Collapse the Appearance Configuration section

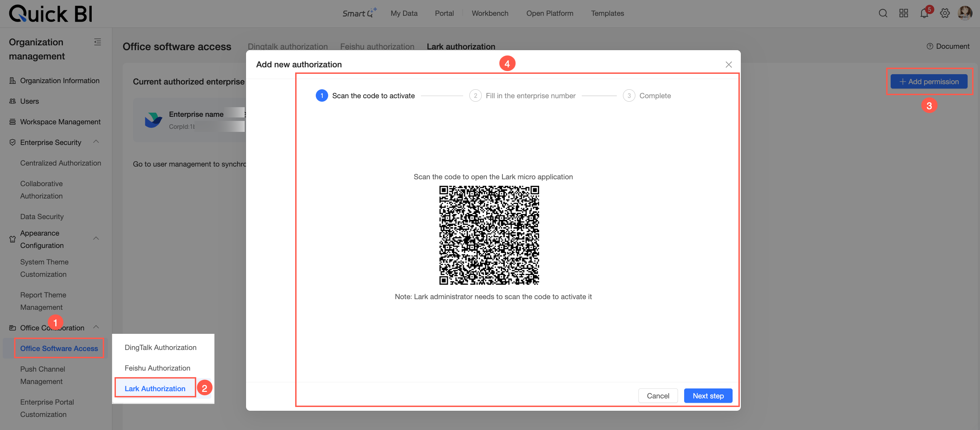tap(96, 238)
